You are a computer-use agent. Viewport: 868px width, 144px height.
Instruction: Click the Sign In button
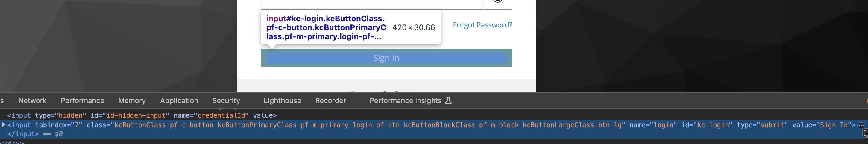pos(386,58)
